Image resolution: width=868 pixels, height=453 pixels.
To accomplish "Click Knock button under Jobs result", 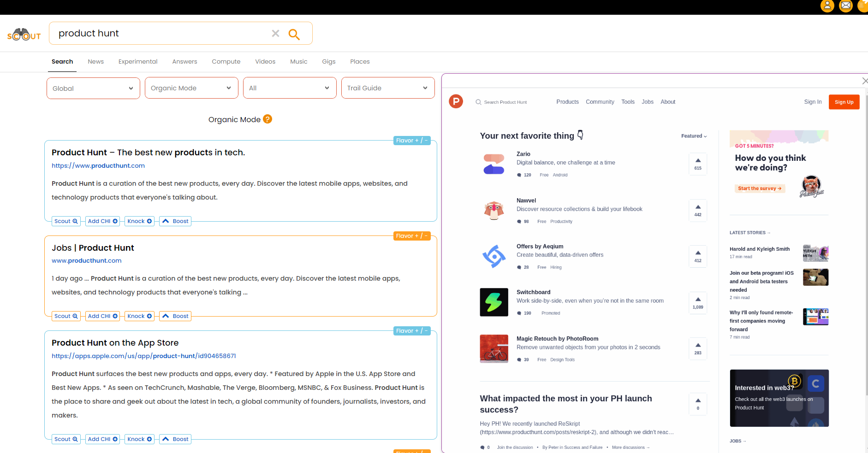I will (139, 316).
